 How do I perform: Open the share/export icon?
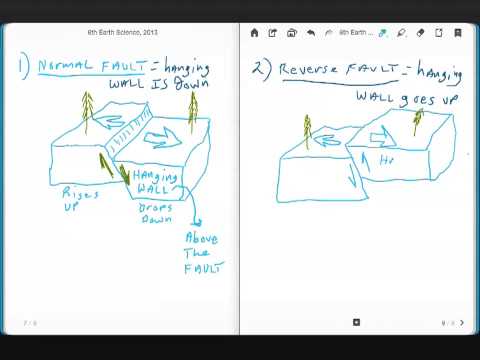(x=273, y=33)
